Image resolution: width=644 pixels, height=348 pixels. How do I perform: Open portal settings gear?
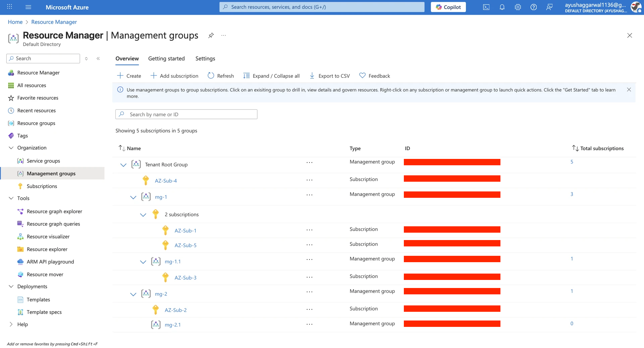click(518, 7)
